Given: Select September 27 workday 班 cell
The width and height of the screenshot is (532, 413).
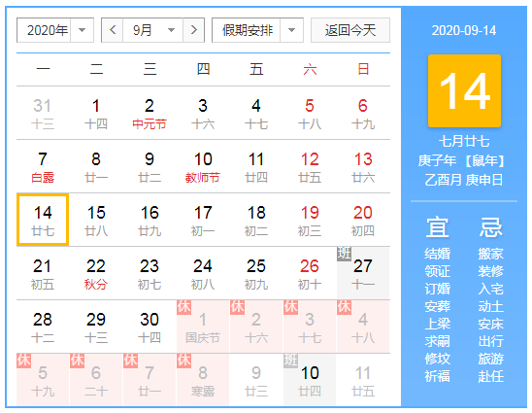Looking at the screenshot, I should (x=363, y=273).
